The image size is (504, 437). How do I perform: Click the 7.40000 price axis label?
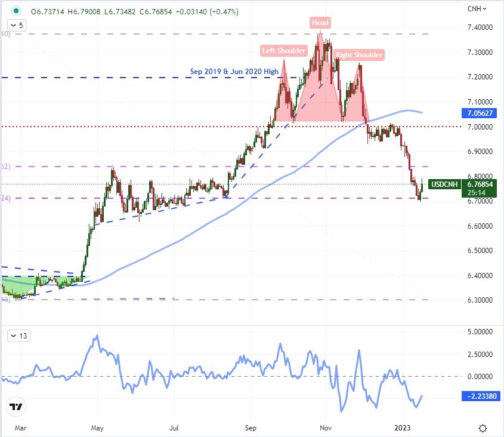[x=480, y=27]
